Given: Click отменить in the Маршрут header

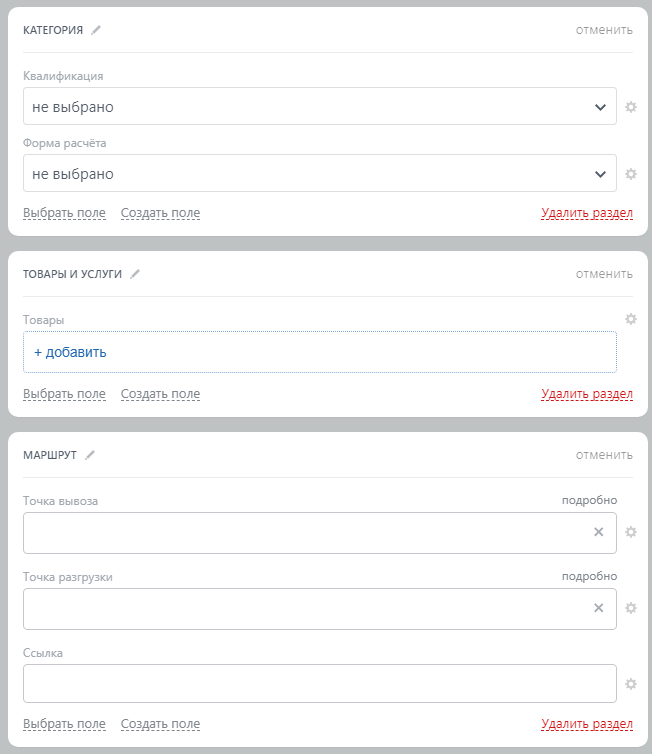Looking at the screenshot, I should coord(604,455).
